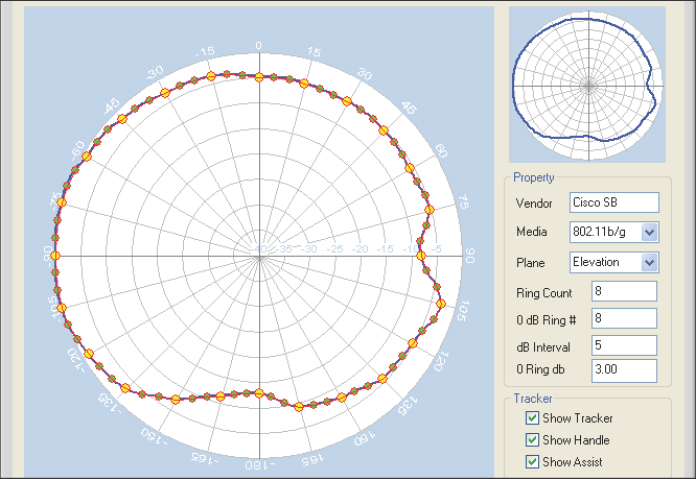Image resolution: width=696 pixels, height=479 pixels.
Task: Click the 0 Ring db value field
Action: pos(624,370)
